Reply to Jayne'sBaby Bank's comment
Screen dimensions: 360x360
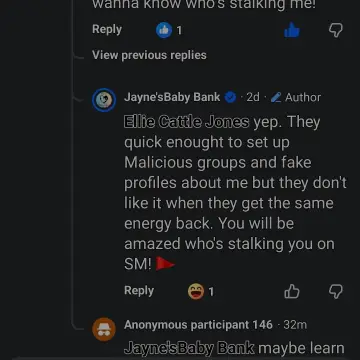click(x=139, y=291)
